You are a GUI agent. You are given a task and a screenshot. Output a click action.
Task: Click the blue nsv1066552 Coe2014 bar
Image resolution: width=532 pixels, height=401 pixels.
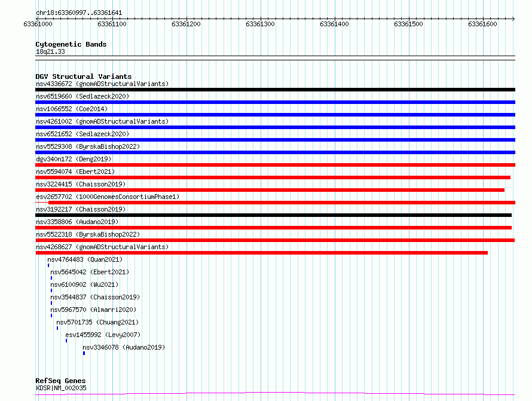(275, 115)
